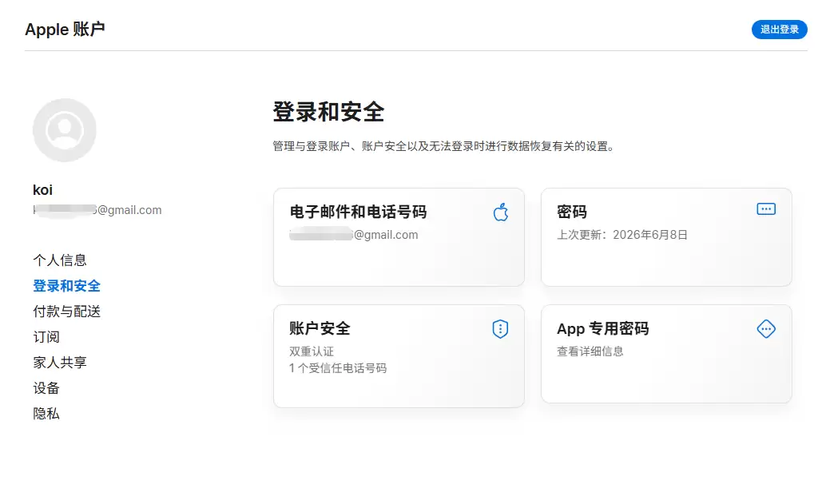Click the diamond icon in App 专用密码 card
Viewport: 830px width, 504px height.
tap(766, 329)
